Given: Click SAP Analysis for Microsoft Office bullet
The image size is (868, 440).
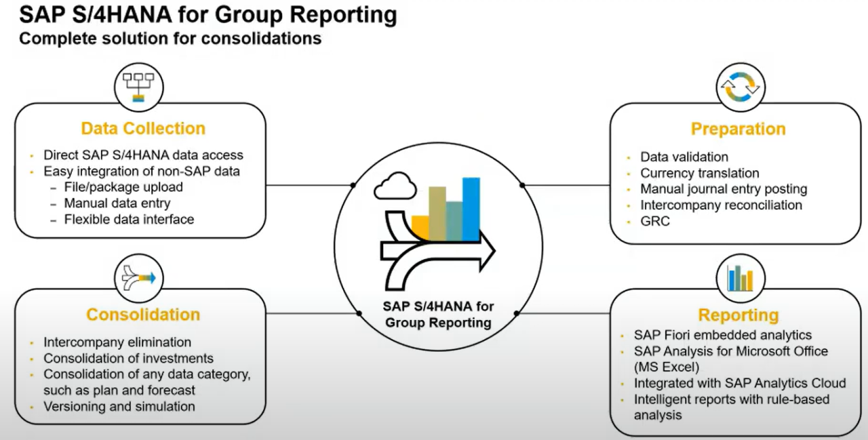Looking at the screenshot, I should tap(731, 359).
